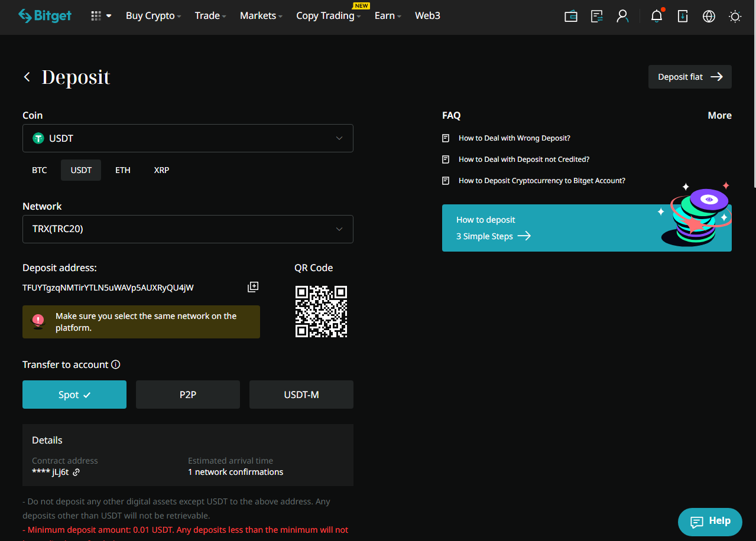This screenshot has height=541, width=756.
Task: Expand the Network dropdown showing TRX(TRC20)
Action: [x=188, y=229]
